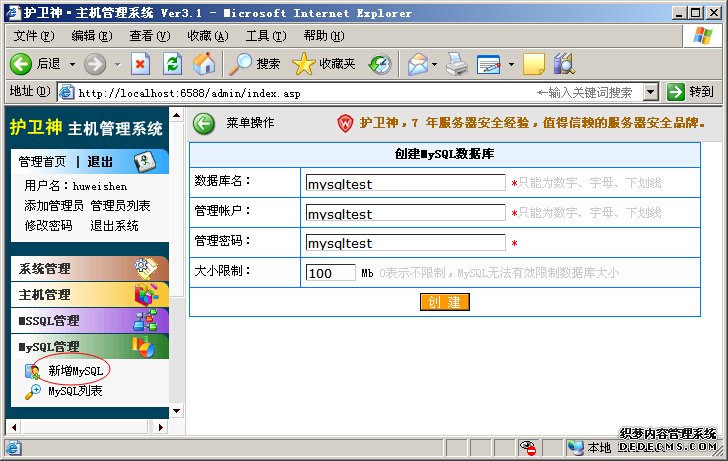
Task: Open the address bar dropdown arrow
Action: pos(650,92)
